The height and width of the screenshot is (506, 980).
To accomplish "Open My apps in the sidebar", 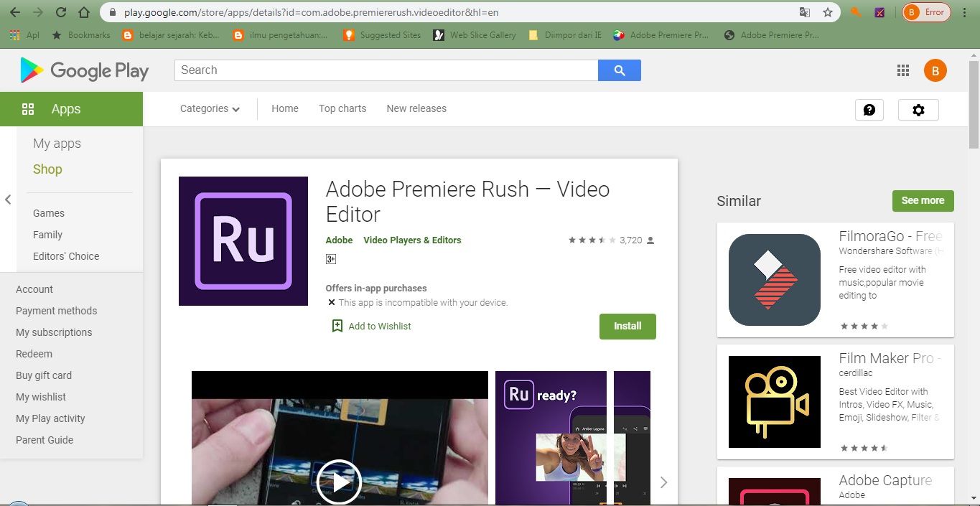I will coord(57,144).
